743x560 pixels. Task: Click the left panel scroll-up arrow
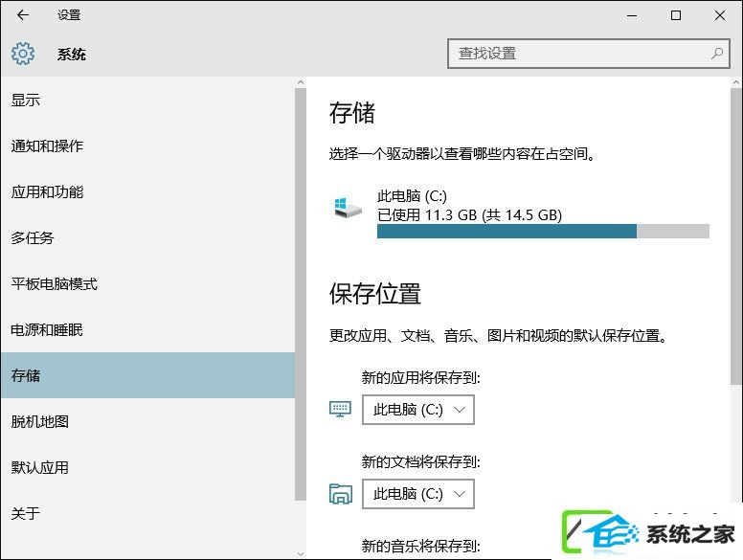point(301,82)
